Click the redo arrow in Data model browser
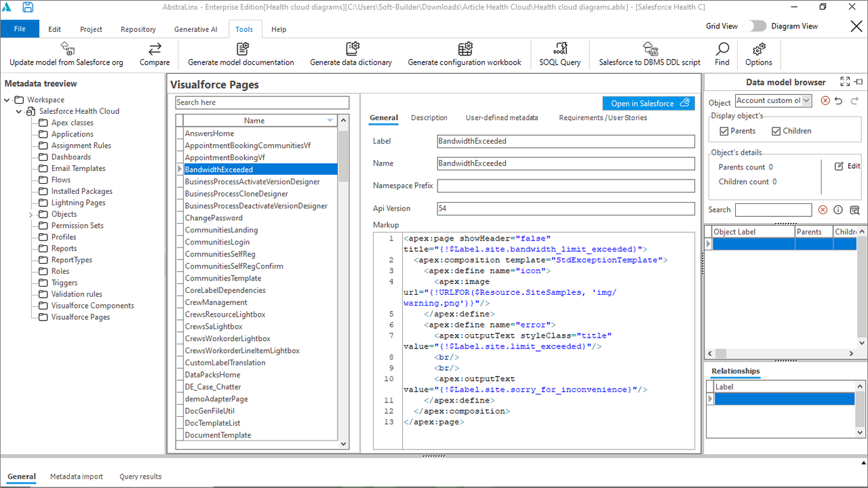The height and width of the screenshot is (488, 868). click(854, 101)
